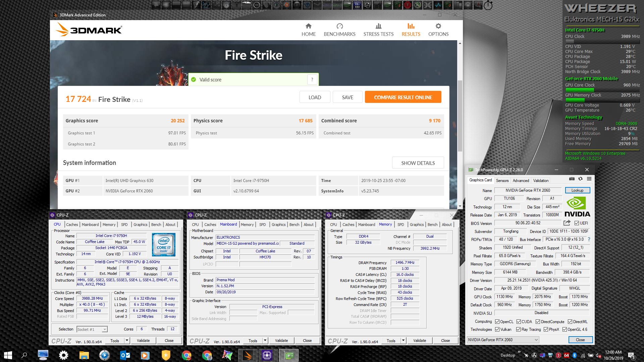644x362 pixels.
Task: Expand the CPU-Z Tools dropdown arrow
Action: point(127,341)
